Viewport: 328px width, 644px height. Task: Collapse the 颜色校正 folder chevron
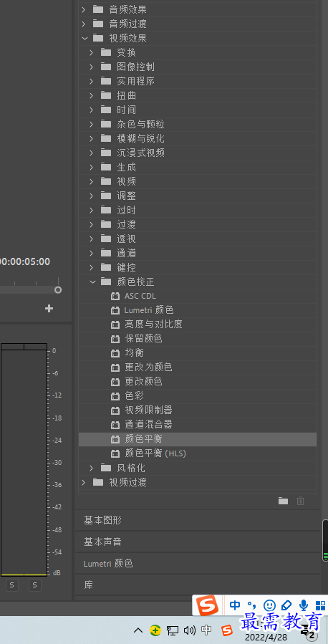click(x=92, y=282)
